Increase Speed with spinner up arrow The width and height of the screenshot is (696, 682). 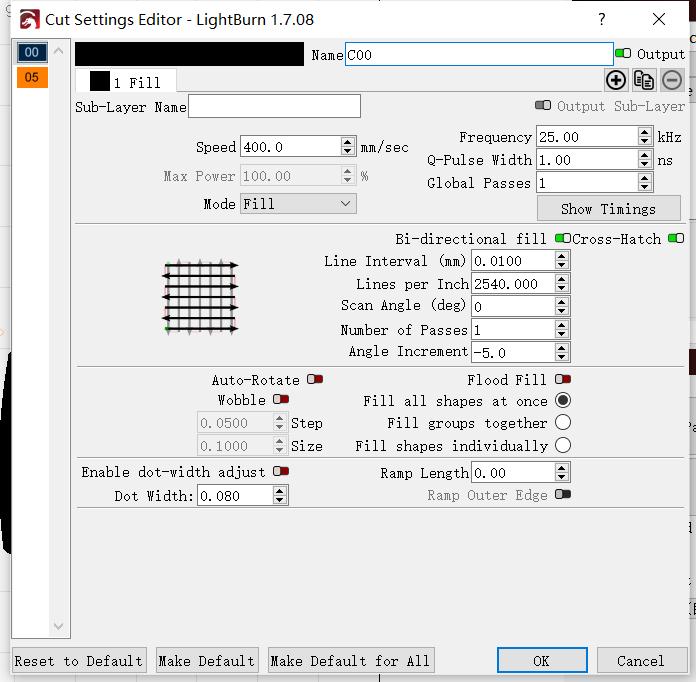click(x=348, y=142)
